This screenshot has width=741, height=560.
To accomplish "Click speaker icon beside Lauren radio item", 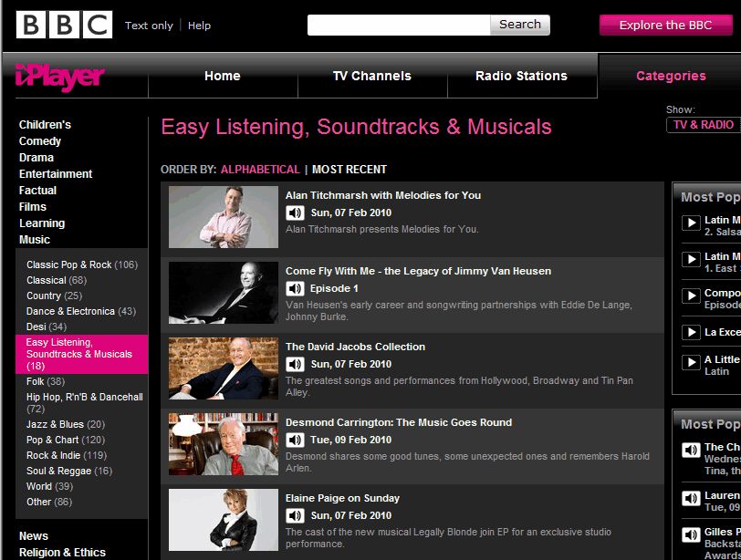I will (691, 498).
